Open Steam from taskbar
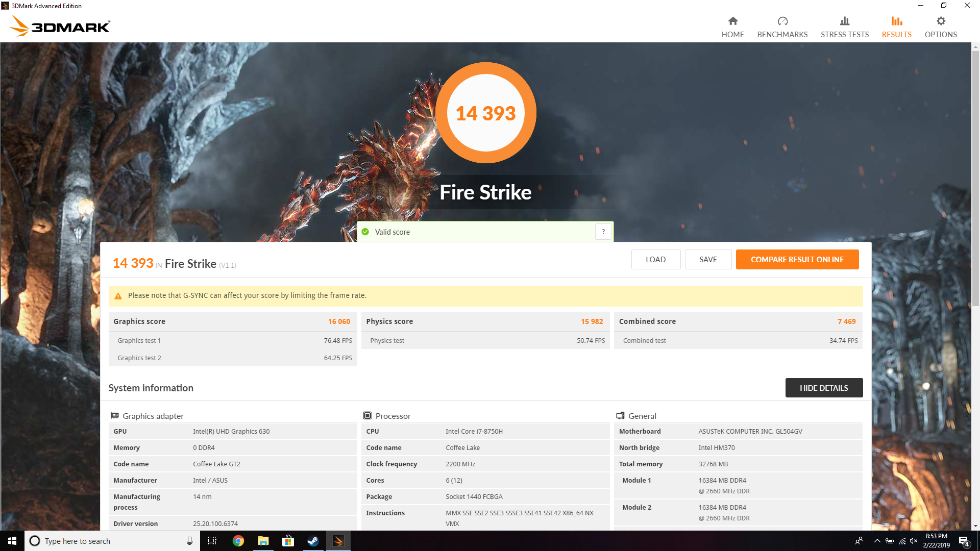Viewport: 980px width, 551px height. (x=313, y=541)
